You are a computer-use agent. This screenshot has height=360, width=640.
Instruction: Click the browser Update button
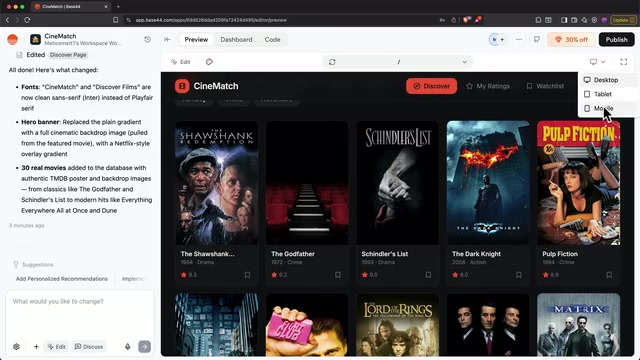click(623, 20)
